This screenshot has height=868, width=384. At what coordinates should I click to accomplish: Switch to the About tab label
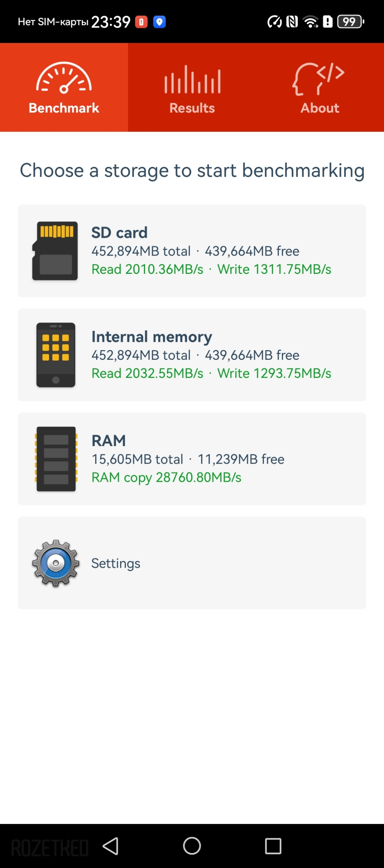(320, 108)
